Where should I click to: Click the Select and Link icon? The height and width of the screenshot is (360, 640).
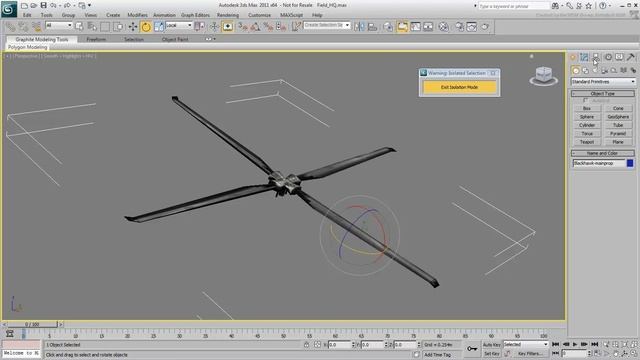tap(10, 27)
